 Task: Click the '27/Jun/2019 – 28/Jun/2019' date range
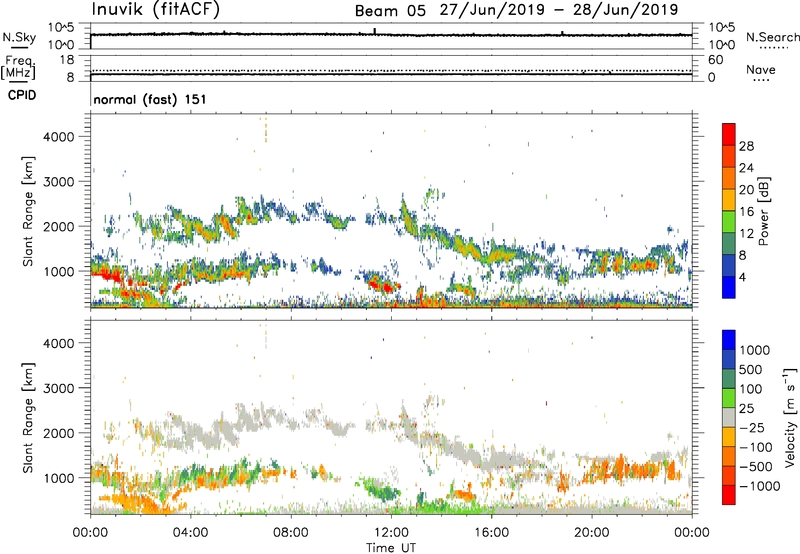pyautogui.click(x=559, y=10)
